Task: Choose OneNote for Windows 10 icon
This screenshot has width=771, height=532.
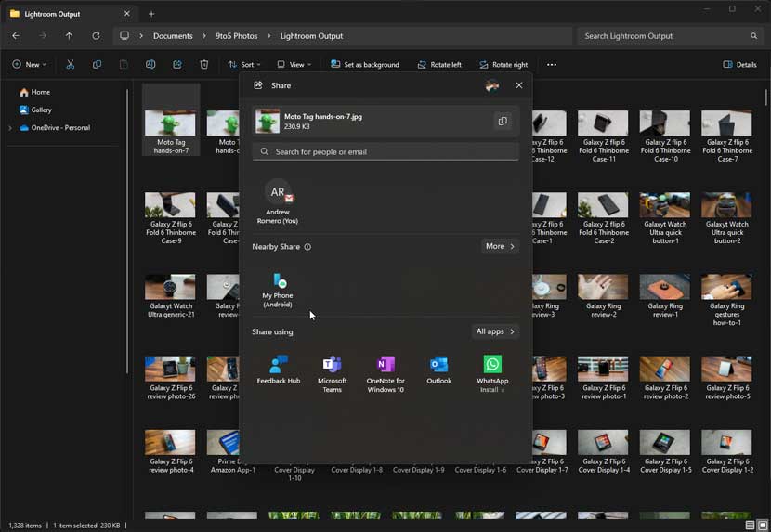Action: (385, 364)
